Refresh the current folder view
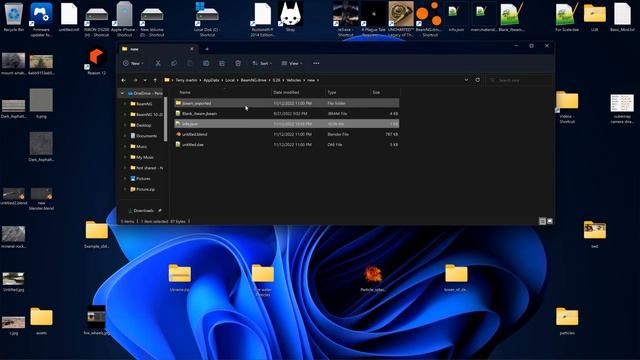 pyautogui.click(x=478, y=80)
